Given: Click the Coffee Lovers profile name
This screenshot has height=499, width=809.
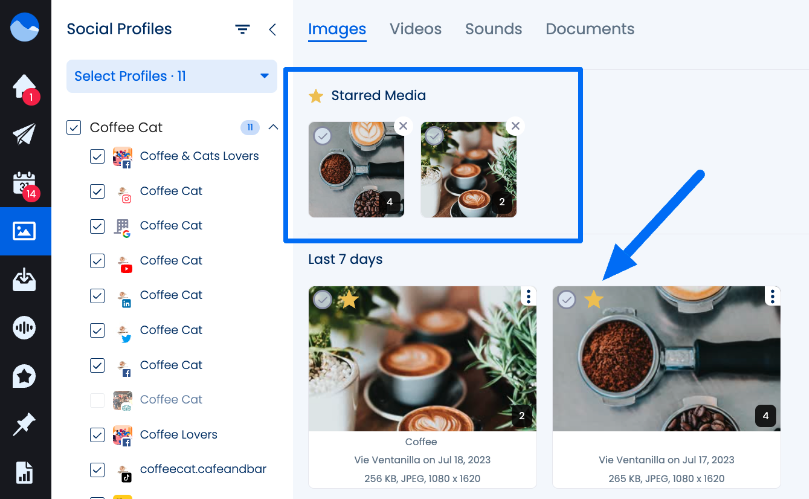Looking at the screenshot, I should coord(179,435).
